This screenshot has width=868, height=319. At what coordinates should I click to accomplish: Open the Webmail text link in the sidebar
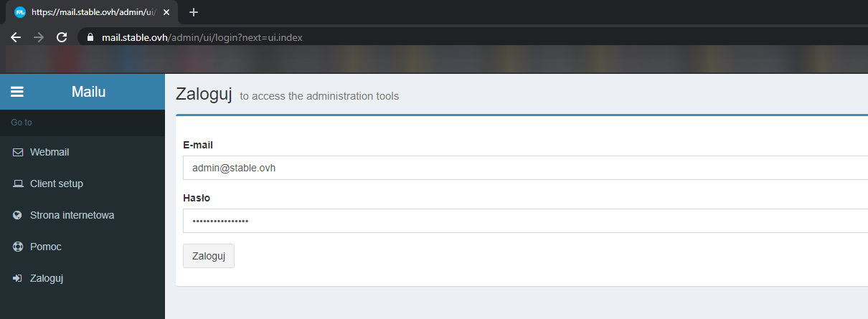point(49,152)
